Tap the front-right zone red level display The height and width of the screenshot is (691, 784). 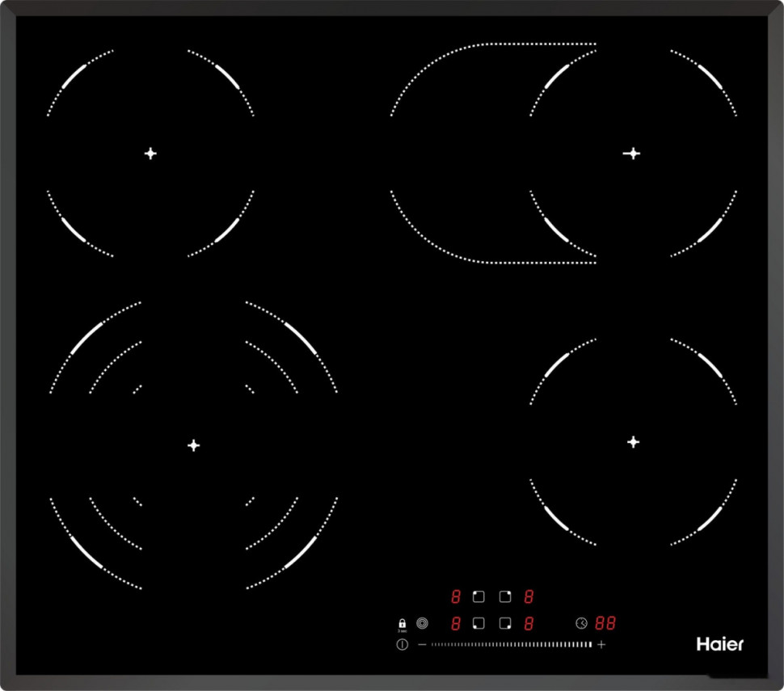click(x=529, y=623)
